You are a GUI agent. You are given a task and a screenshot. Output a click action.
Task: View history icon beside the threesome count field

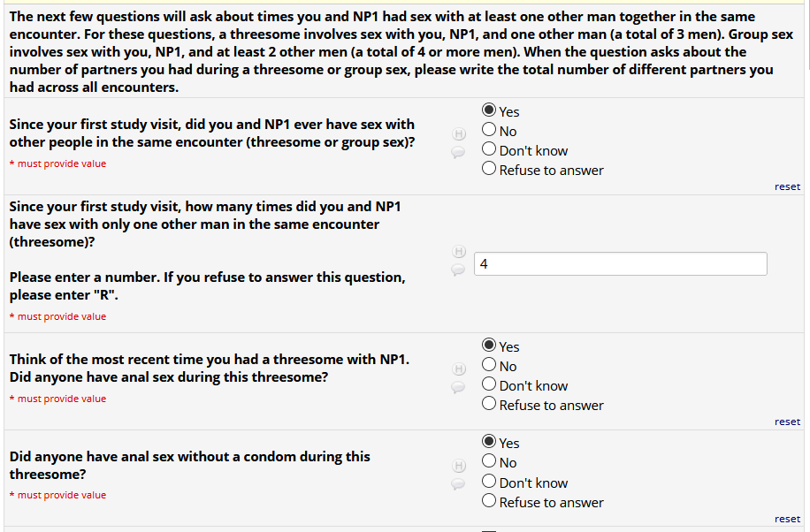pyautogui.click(x=458, y=252)
